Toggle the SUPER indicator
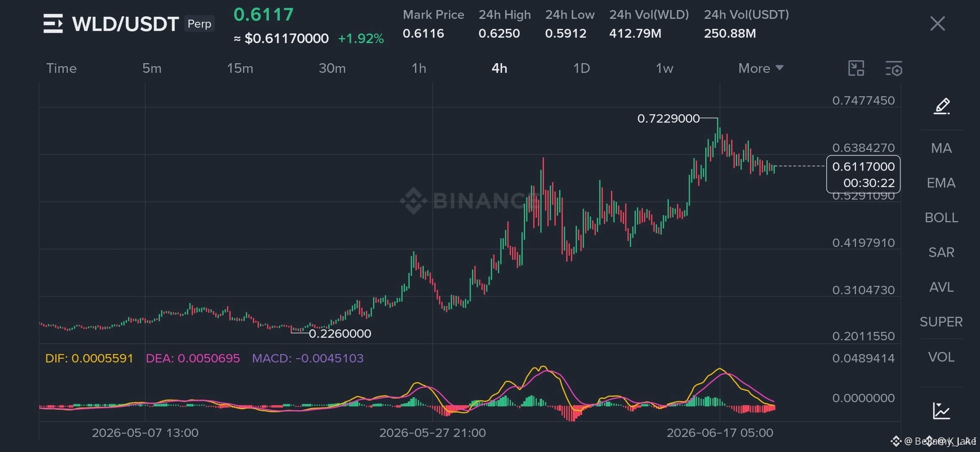This screenshot has height=452, width=980. point(941,322)
